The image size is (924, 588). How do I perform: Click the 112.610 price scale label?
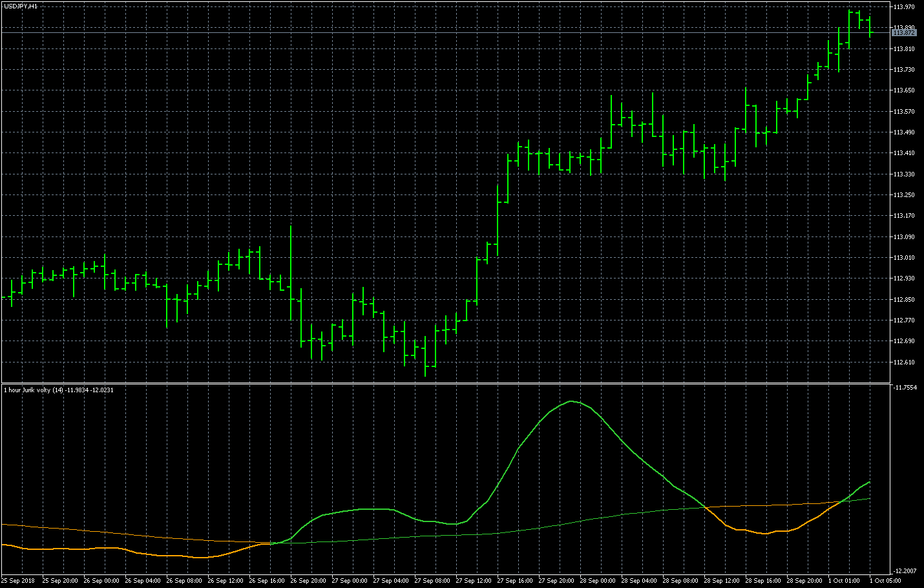pyautogui.click(x=903, y=362)
